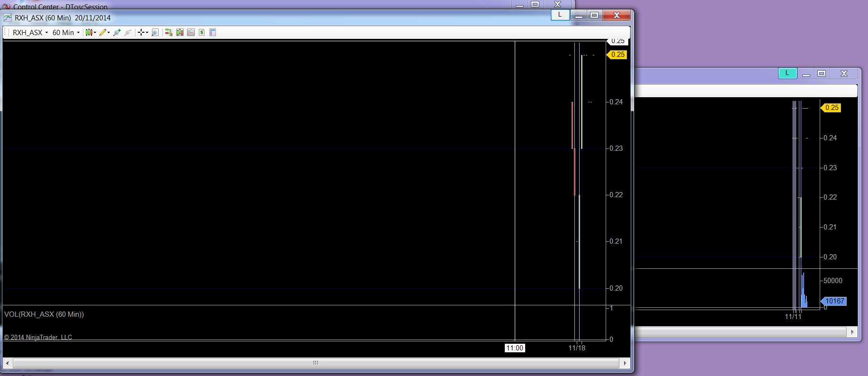Click the 50000 volume axis label in back chart
This screenshot has height=376, width=868.
[x=833, y=281]
